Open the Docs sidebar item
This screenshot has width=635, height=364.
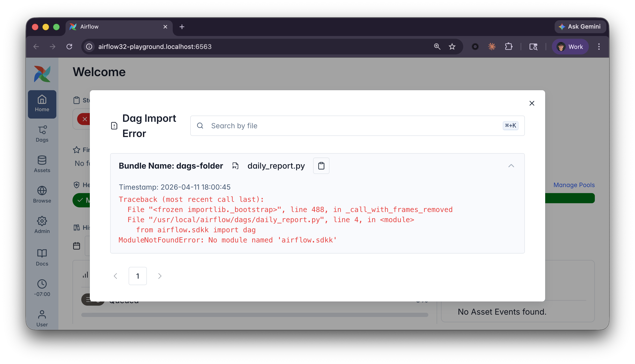pyautogui.click(x=42, y=257)
